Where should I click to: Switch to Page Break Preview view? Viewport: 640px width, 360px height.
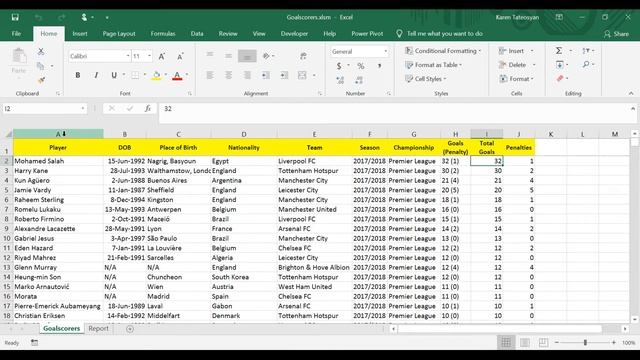point(543,342)
